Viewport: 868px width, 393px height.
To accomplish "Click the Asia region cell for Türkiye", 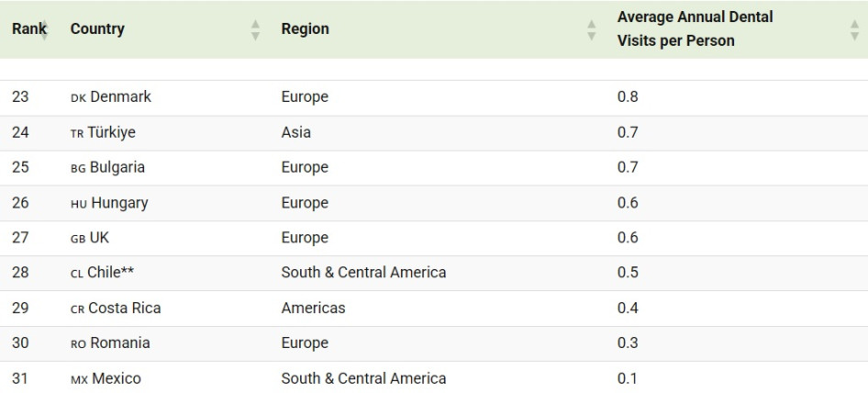I will [295, 132].
